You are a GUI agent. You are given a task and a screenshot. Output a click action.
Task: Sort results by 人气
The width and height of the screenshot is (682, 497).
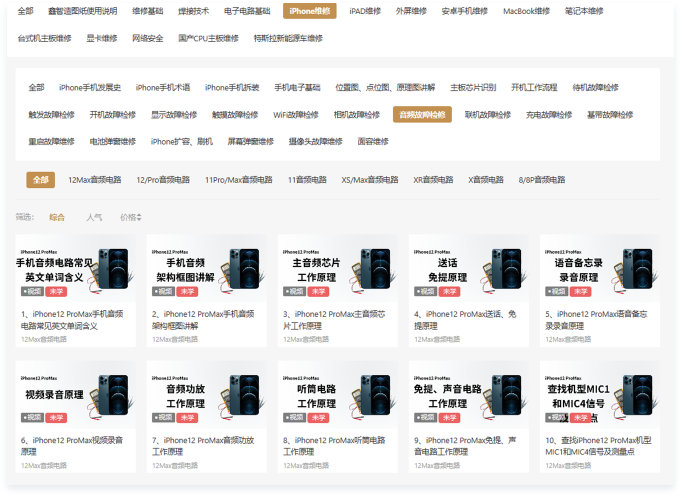pyautogui.click(x=94, y=217)
